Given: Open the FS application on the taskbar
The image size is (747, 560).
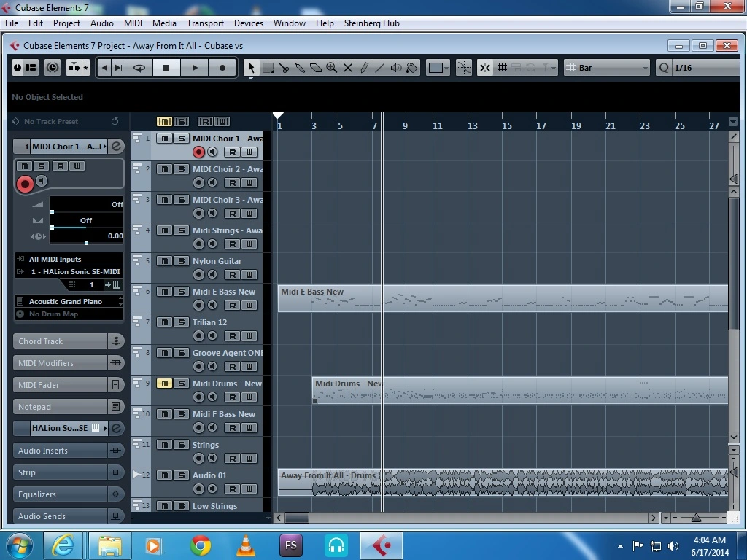Looking at the screenshot, I should [291, 545].
